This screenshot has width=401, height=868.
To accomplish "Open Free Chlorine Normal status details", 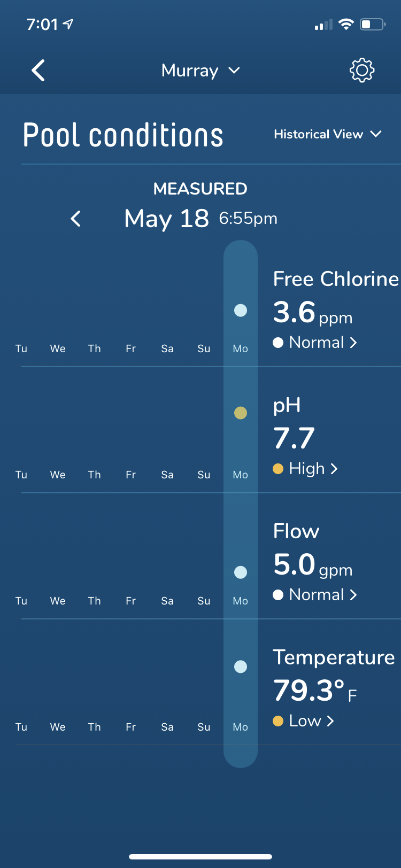I will coord(315,343).
